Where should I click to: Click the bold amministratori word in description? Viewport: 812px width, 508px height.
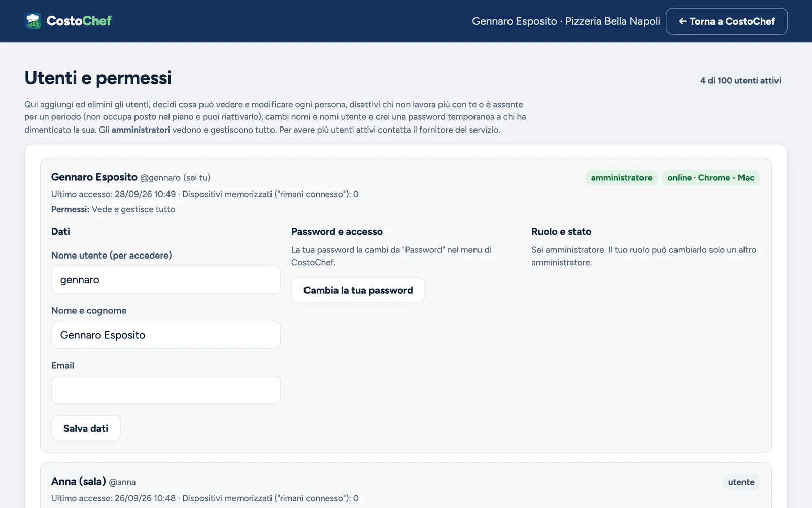(141, 130)
